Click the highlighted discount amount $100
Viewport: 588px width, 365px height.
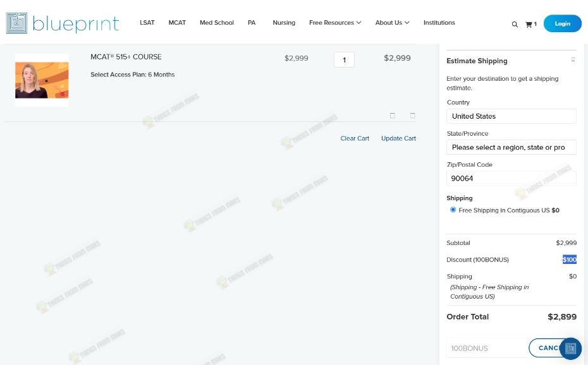click(569, 260)
